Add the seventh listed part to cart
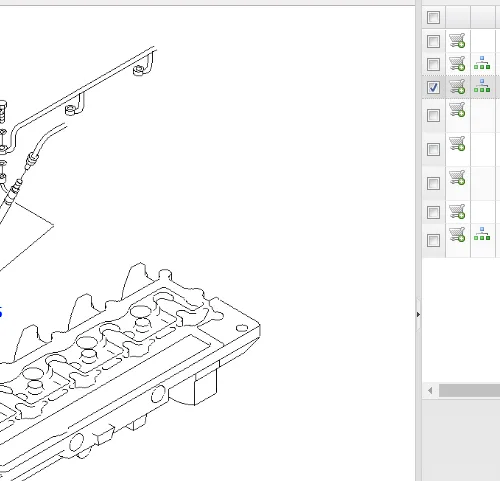The height and width of the screenshot is (481, 500). [x=457, y=211]
